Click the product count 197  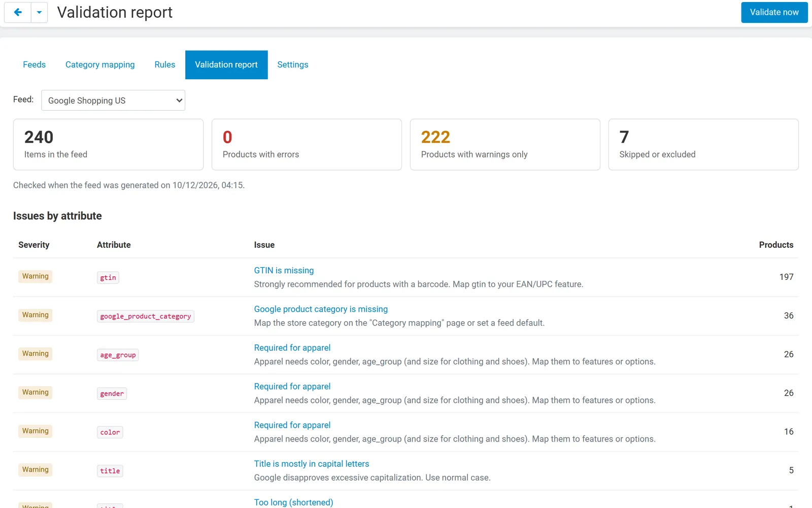click(786, 277)
